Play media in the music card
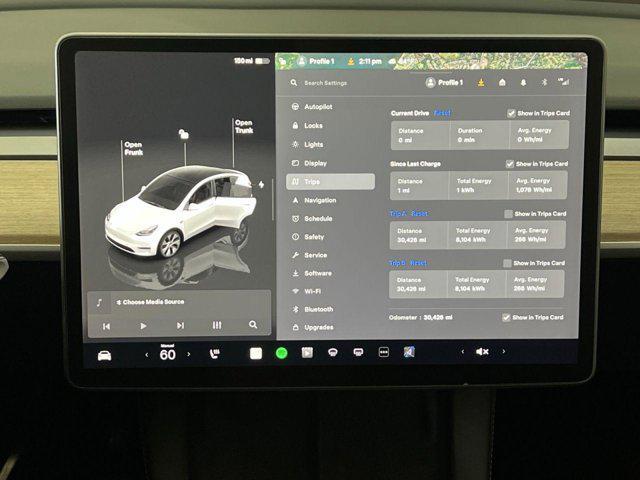 pyautogui.click(x=143, y=326)
